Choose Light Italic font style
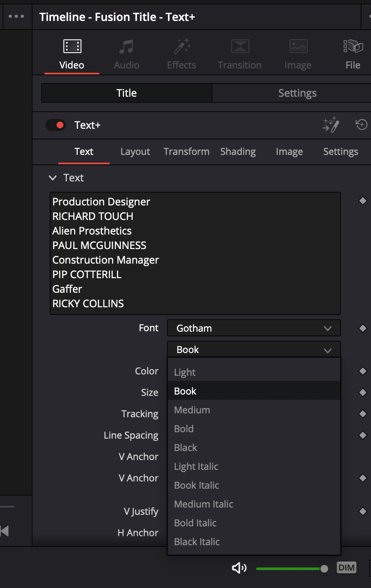The height and width of the screenshot is (588, 371). pyautogui.click(x=254, y=466)
